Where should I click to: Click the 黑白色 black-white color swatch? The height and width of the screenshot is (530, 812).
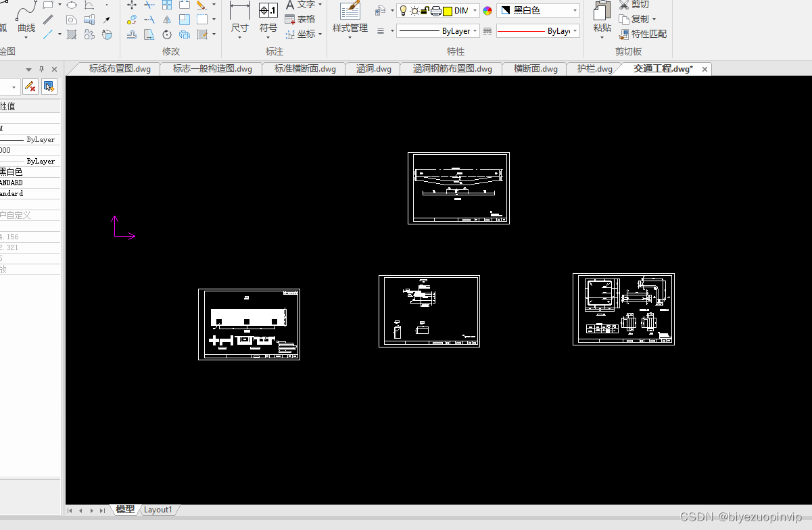pos(505,11)
